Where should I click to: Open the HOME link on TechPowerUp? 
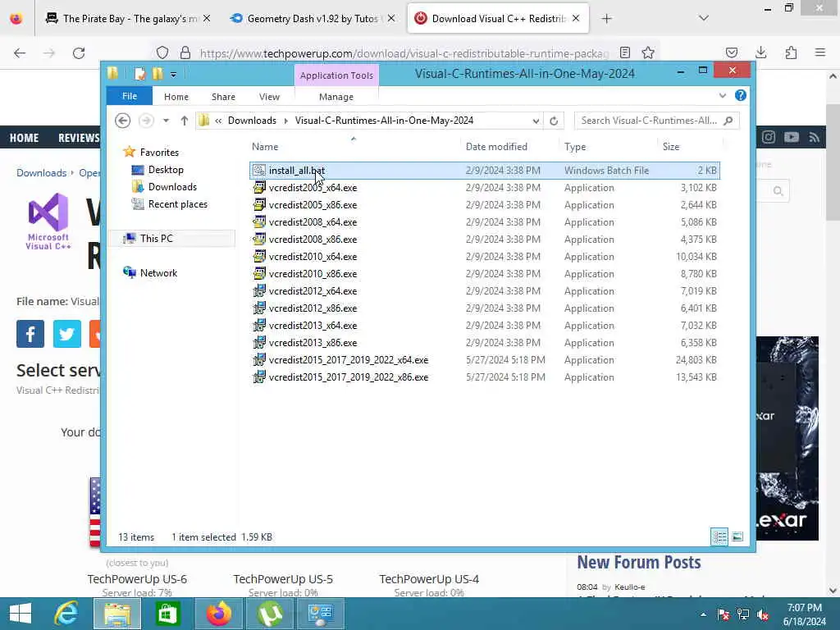pos(24,138)
